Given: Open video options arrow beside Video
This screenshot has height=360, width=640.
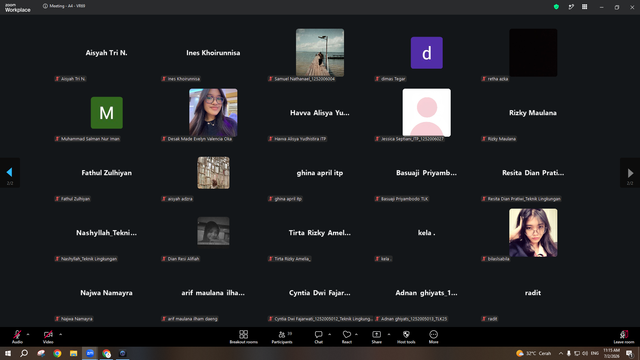Looking at the screenshot, I should pyautogui.click(x=60, y=334).
